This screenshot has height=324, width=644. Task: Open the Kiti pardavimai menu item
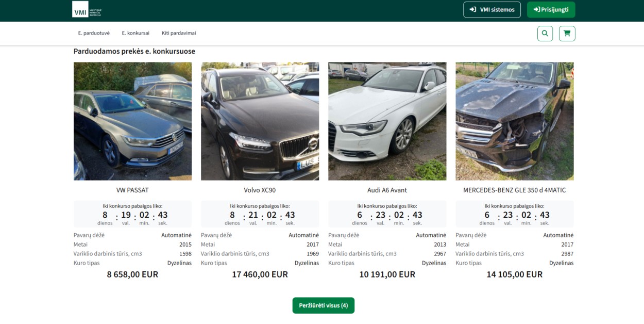[x=179, y=33]
